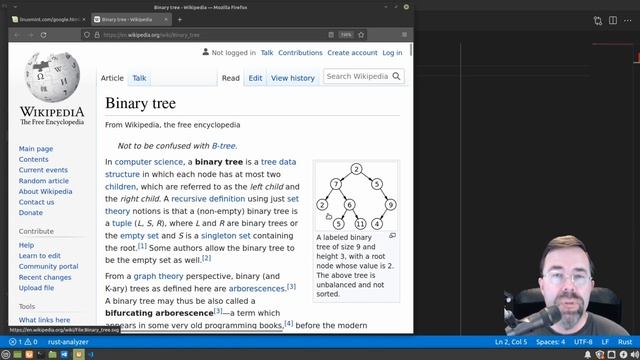Click the citation [1] footnote link
The width and height of the screenshot is (640, 360).
[142, 246]
